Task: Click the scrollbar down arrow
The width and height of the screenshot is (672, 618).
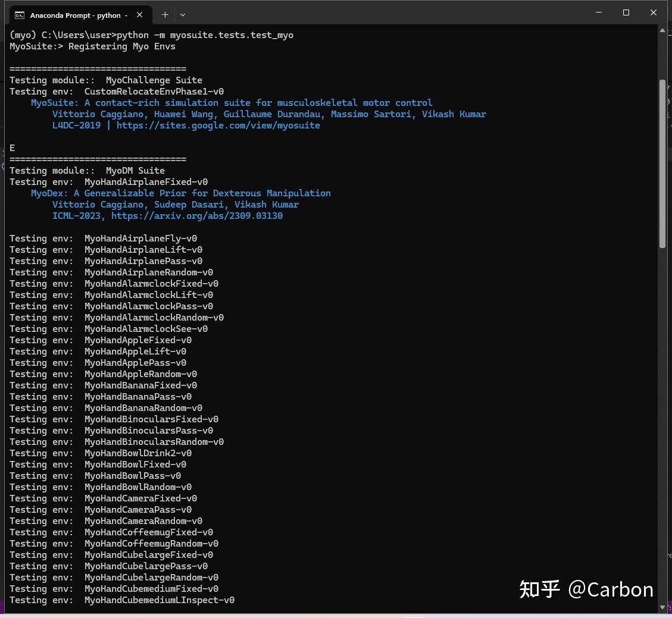Action: [662, 607]
